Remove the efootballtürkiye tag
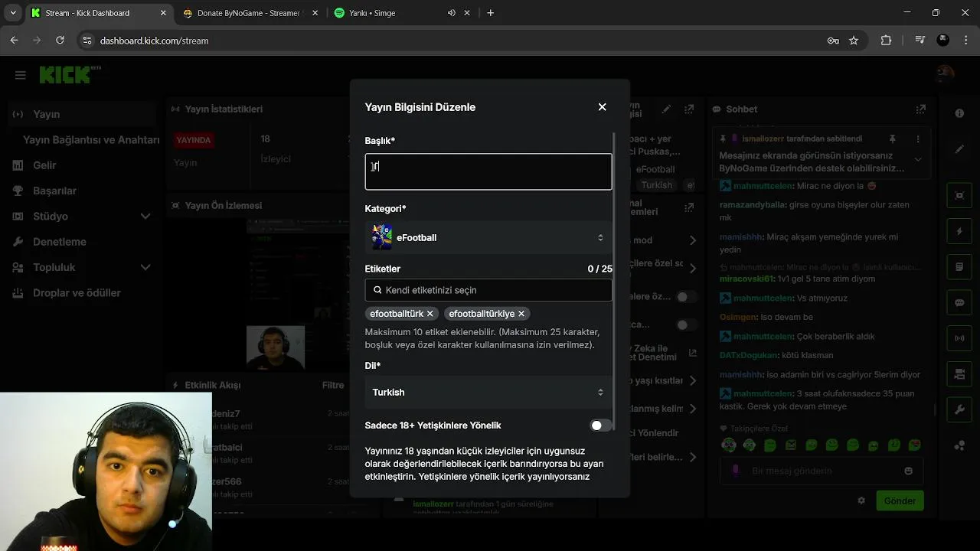The height and width of the screenshot is (551, 980). tap(521, 314)
